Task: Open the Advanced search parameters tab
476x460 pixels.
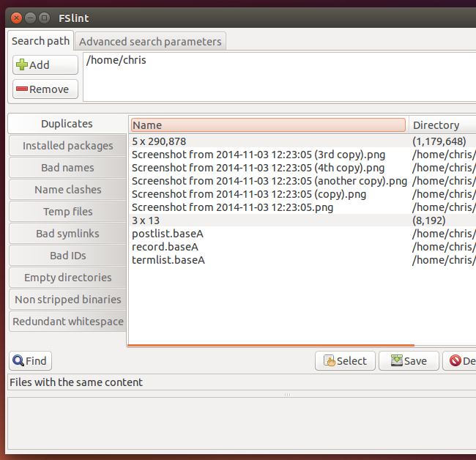Action: click(150, 42)
